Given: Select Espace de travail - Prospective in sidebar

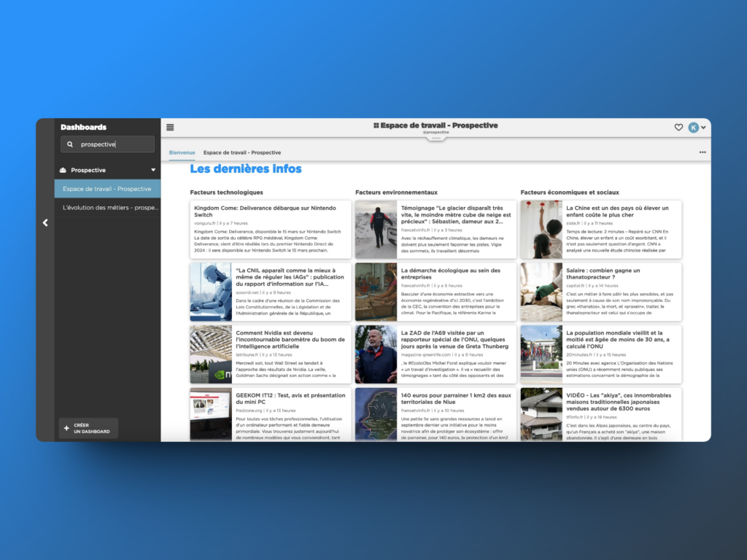Looking at the screenshot, I should [x=107, y=189].
